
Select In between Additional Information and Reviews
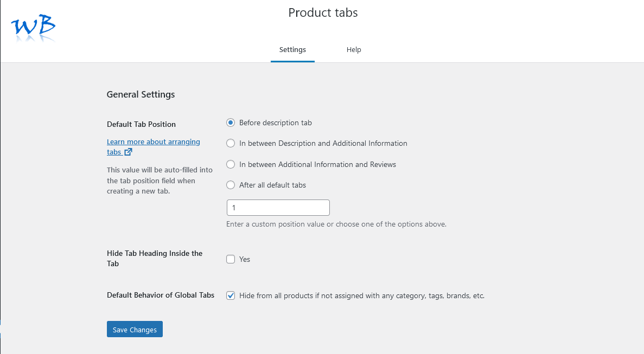pos(231,164)
